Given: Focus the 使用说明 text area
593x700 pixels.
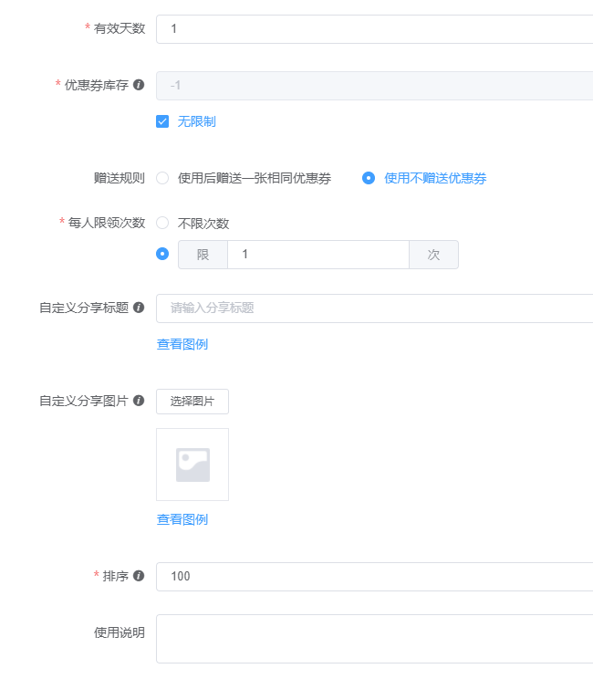Looking at the screenshot, I should 374,639.
